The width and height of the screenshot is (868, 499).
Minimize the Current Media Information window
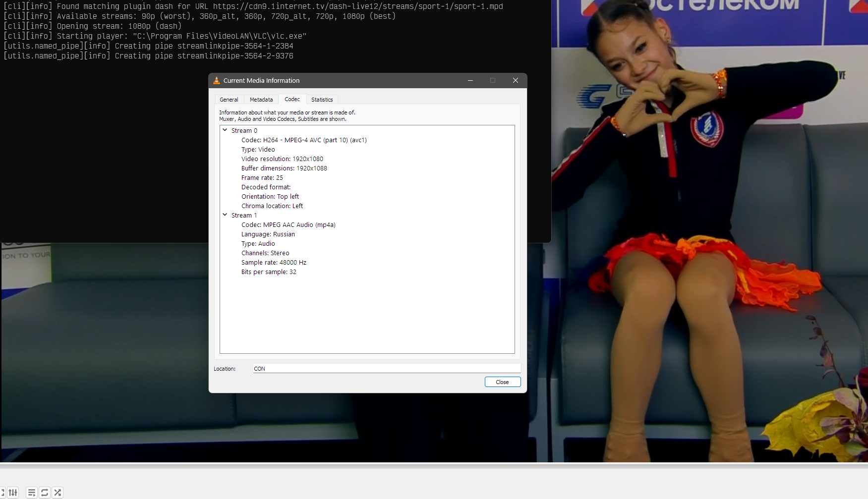tap(470, 80)
